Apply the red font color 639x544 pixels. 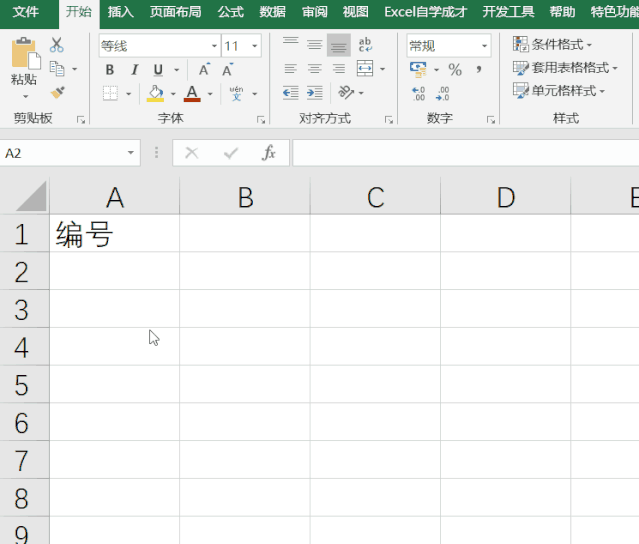point(192,93)
